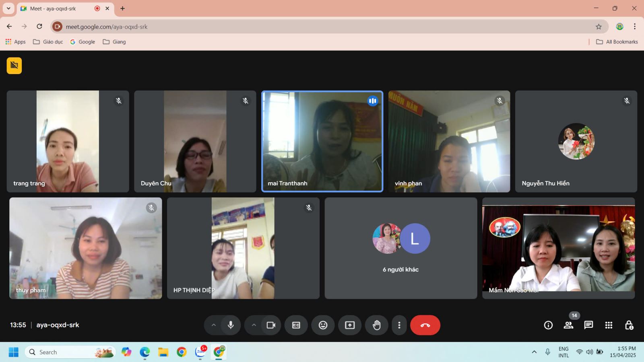Image resolution: width=644 pixels, height=362 pixels.
Task: Open the Giáo dục bookmarks folder
Action: coord(48,42)
